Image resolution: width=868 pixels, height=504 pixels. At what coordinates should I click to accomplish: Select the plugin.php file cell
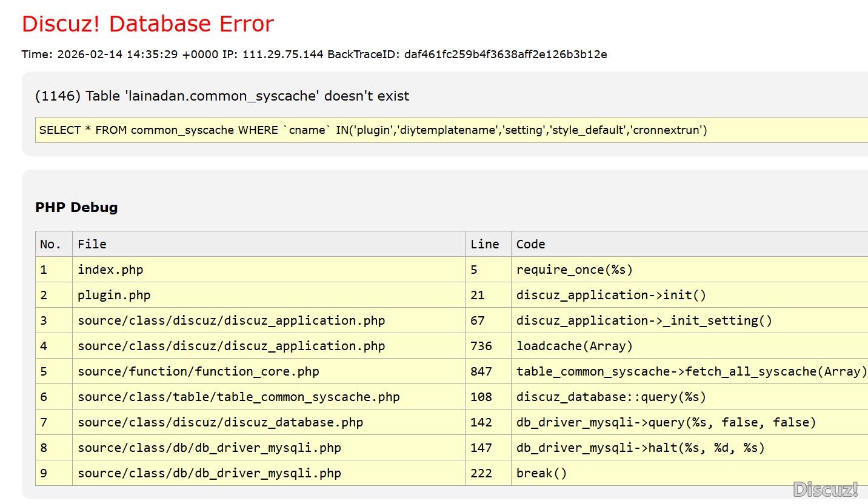(114, 295)
